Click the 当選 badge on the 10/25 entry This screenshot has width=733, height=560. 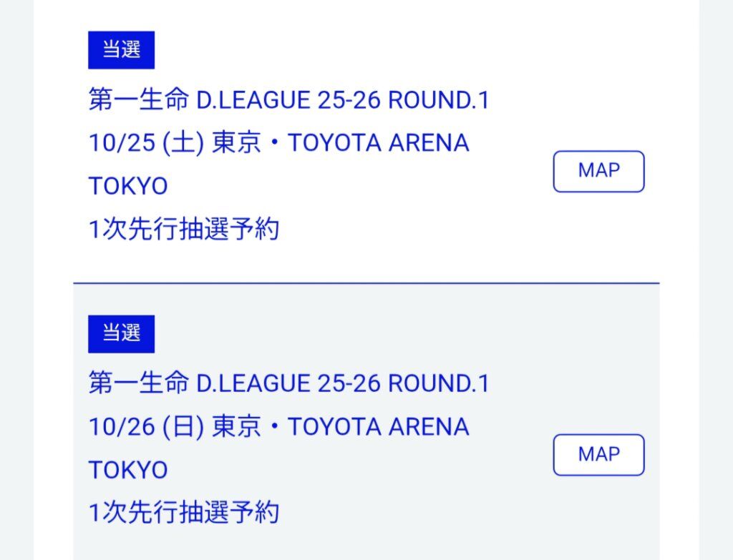click(x=121, y=50)
